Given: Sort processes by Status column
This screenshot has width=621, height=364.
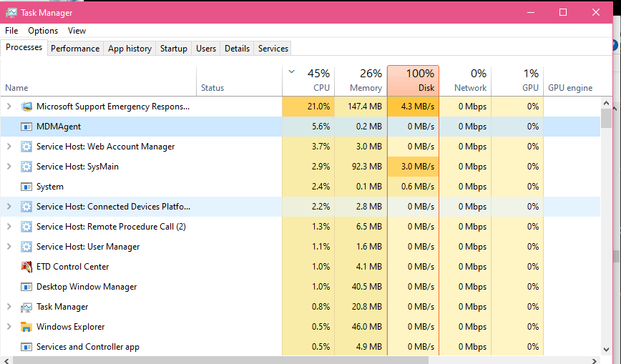Looking at the screenshot, I should click(239, 82).
